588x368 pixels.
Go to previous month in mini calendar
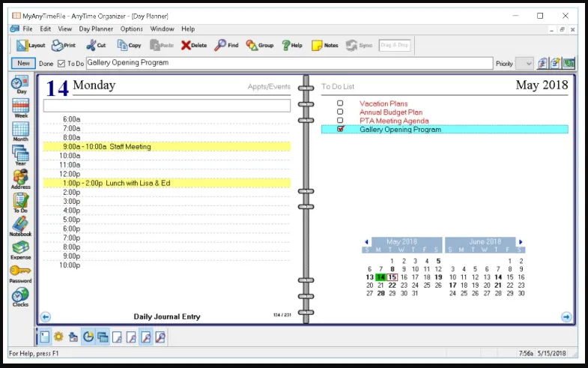pos(366,242)
